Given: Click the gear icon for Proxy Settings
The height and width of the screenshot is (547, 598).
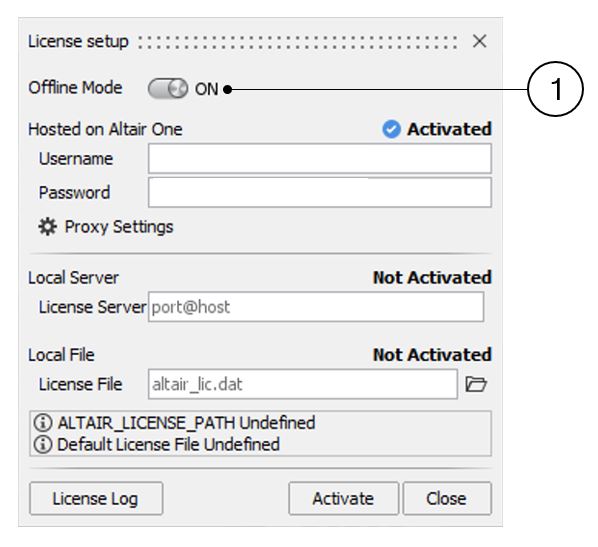Looking at the screenshot, I should 48,227.
